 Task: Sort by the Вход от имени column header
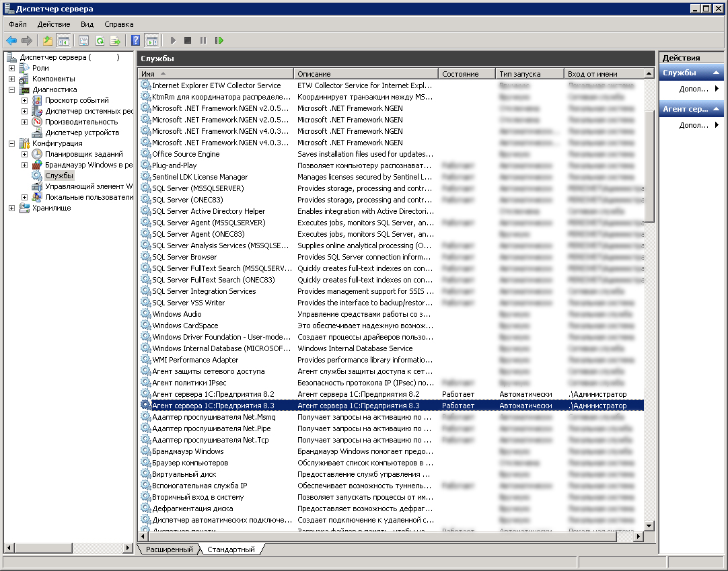604,74
